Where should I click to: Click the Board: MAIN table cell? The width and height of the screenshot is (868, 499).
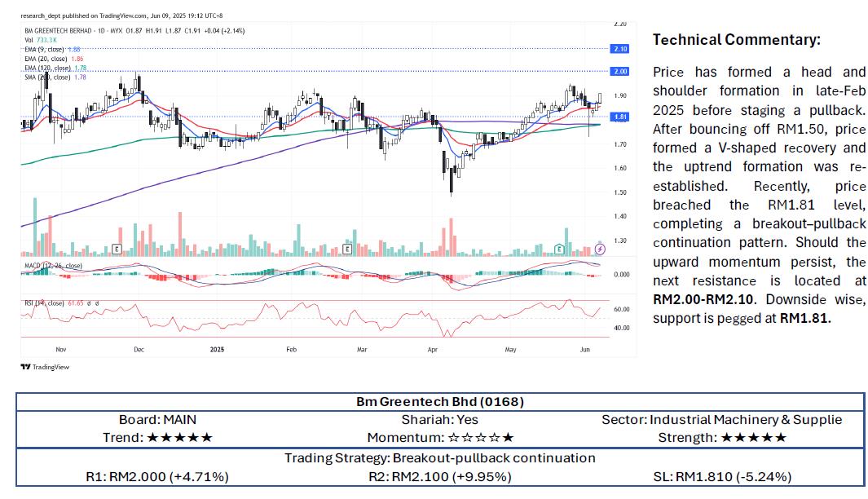tap(158, 420)
